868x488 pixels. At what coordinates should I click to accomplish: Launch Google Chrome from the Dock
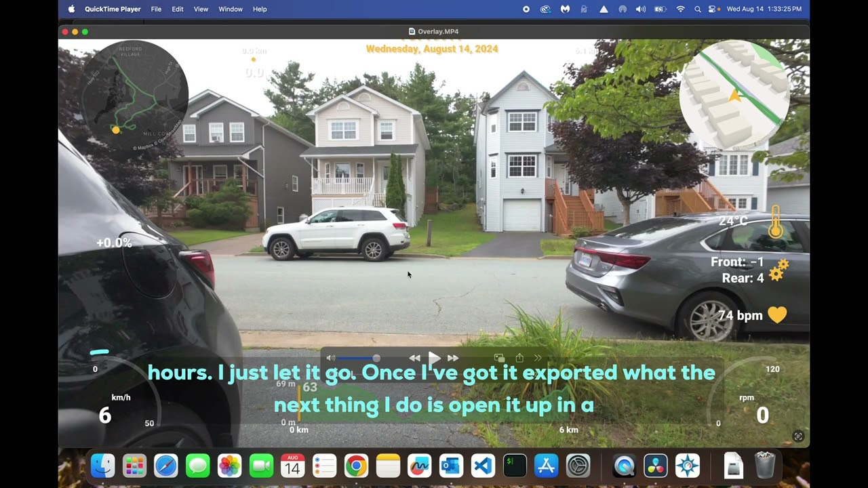pos(356,466)
